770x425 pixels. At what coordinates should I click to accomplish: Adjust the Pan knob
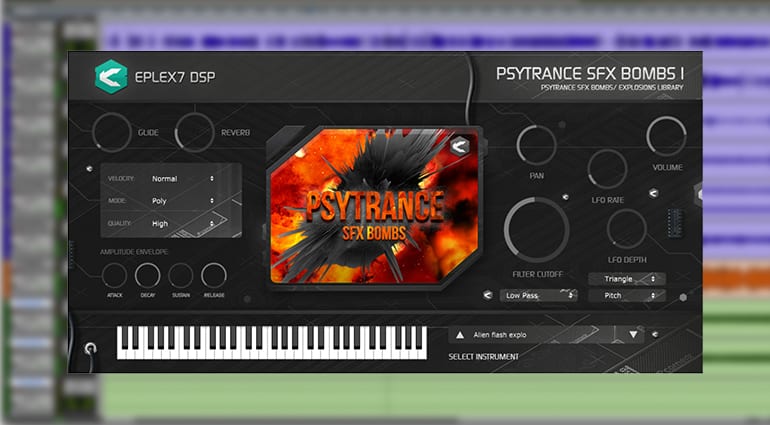536,145
